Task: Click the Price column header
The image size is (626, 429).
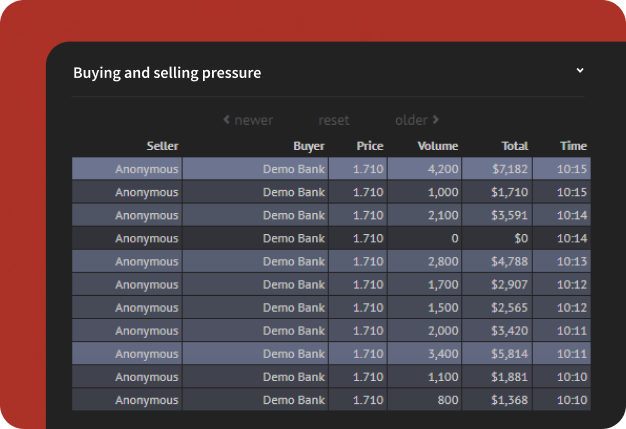Action: 369,146
